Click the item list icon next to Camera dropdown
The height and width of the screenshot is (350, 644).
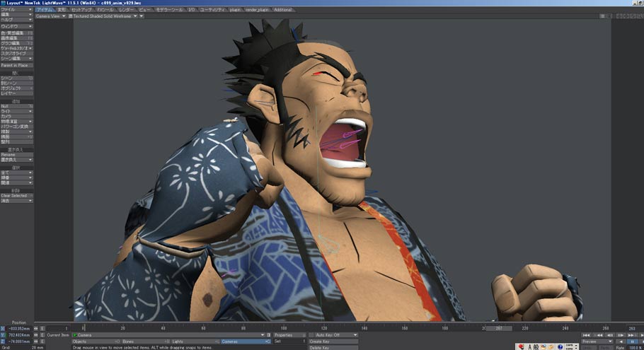[x=269, y=335]
